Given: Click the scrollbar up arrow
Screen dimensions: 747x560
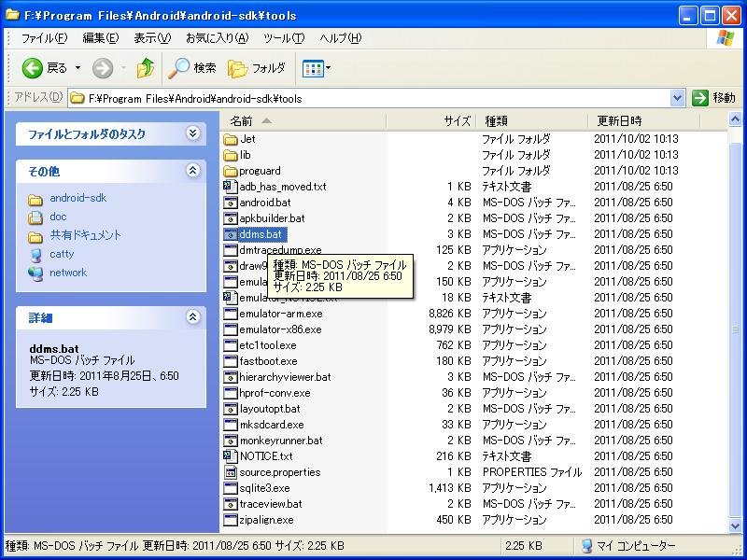Looking at the screenshot, I should pos(735,119).
